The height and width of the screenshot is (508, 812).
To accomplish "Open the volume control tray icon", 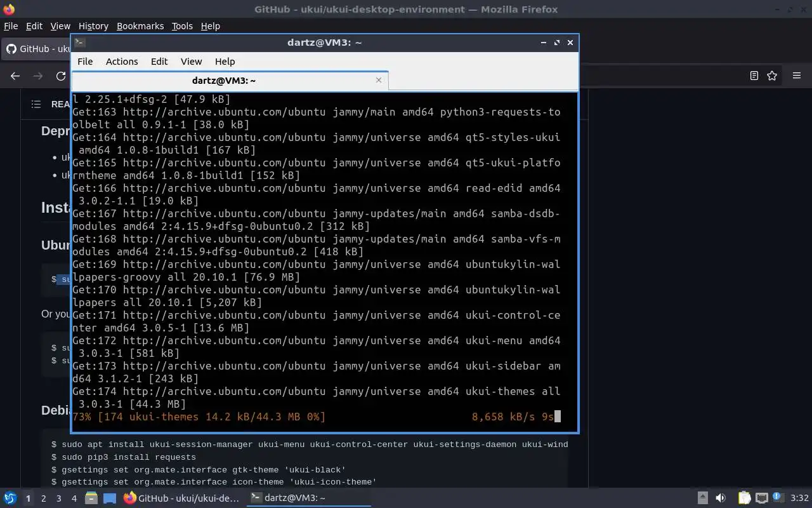I will point(721,498).
